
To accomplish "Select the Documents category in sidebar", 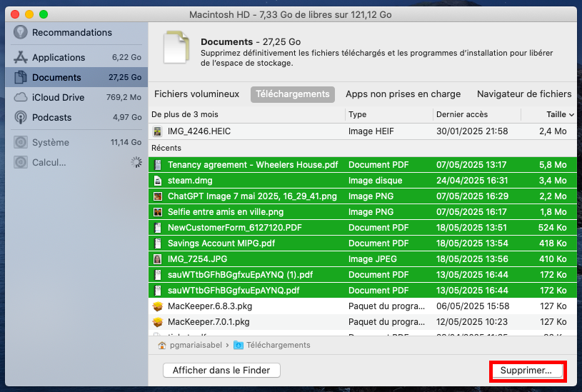I will tap(57, 77).
